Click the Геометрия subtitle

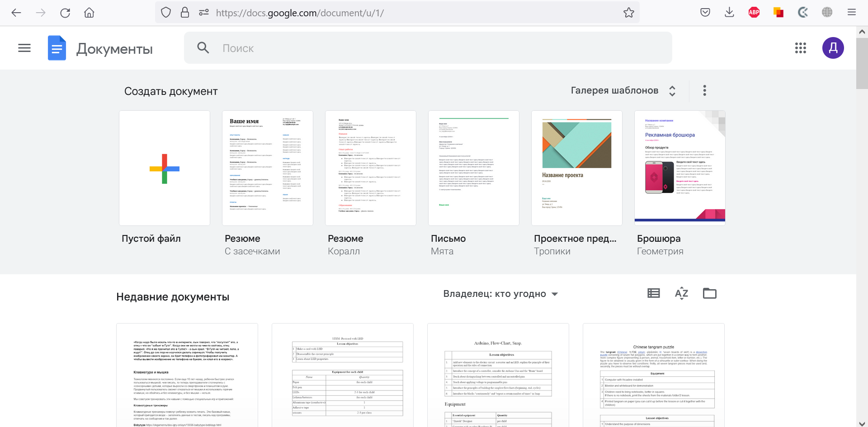tap(660, 251)
